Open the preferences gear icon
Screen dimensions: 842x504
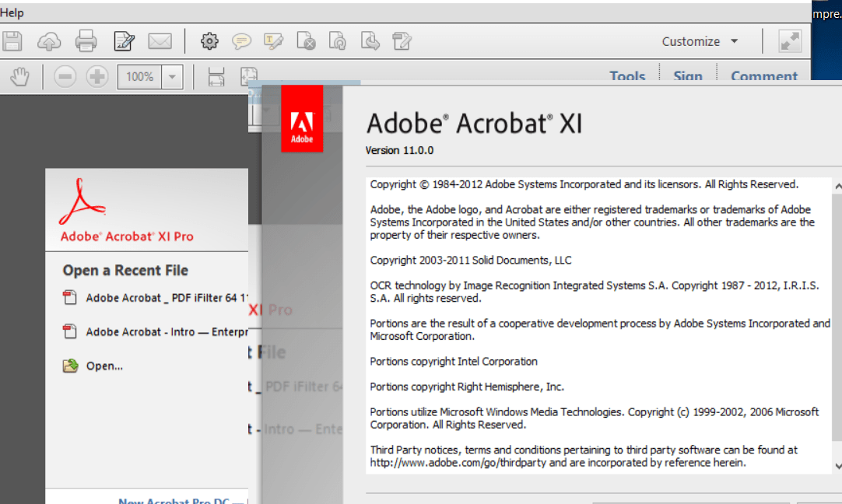pyautogui.click(x=209, y=40)
